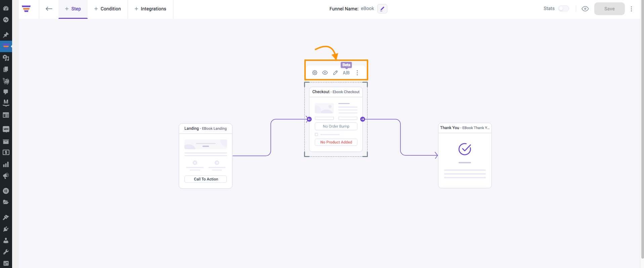Open Elementor icon in sidebar

click(6, 191)
